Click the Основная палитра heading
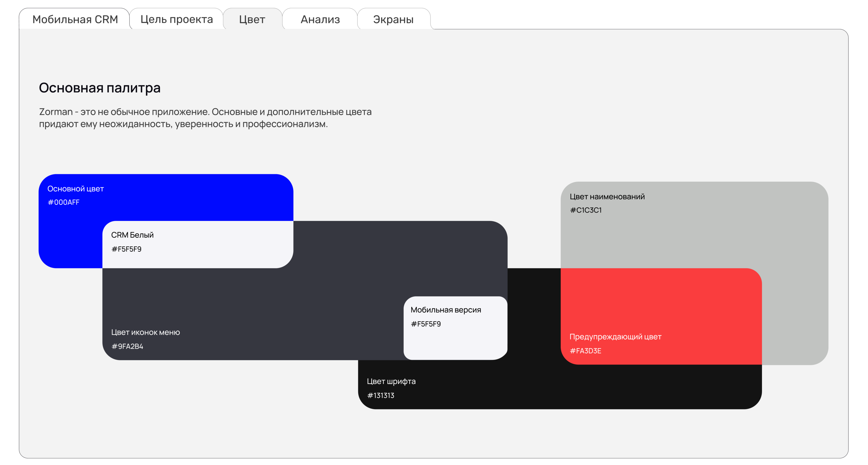Screen dimensions: 868x465 (99, 88)
